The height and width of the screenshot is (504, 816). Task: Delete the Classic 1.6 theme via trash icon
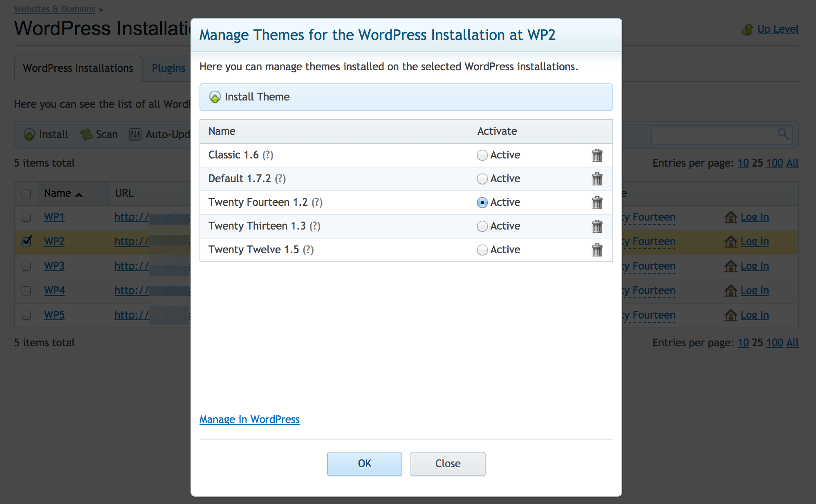597,155
